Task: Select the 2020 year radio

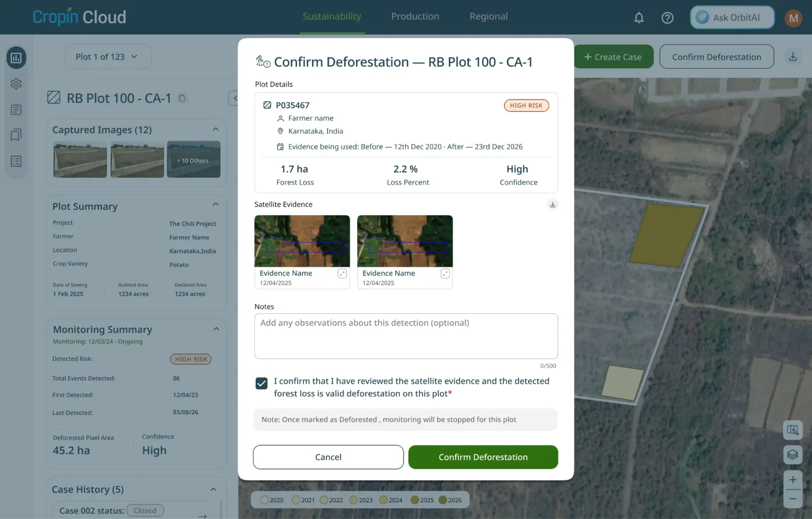Action: (x=264, y=500)
